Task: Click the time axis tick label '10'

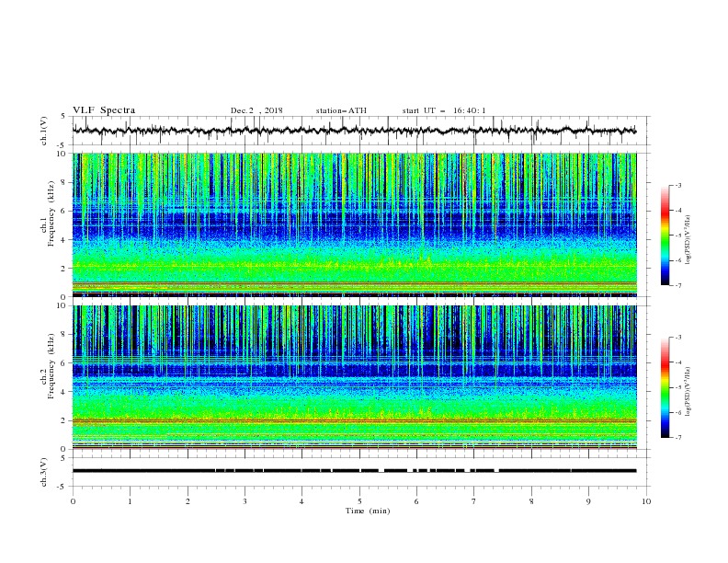Action: coord(646,501)
